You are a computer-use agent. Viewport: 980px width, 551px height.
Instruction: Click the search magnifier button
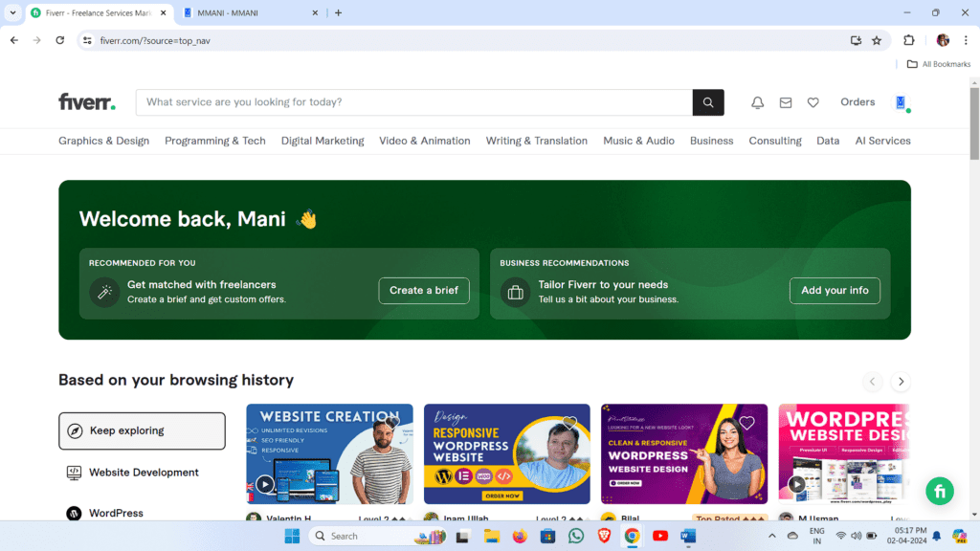coord(708,102)
